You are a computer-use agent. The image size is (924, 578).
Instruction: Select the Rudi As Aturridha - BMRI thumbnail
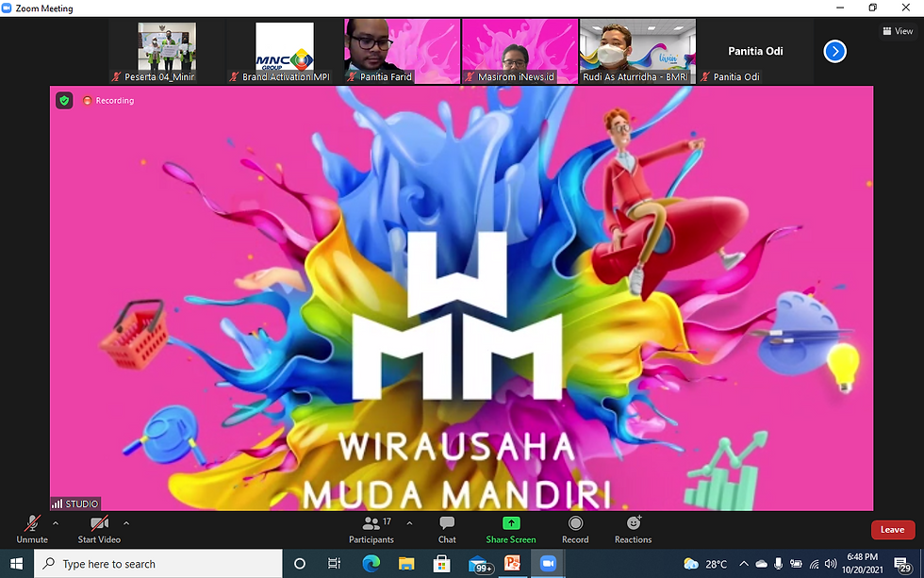[x=637, y=51]
